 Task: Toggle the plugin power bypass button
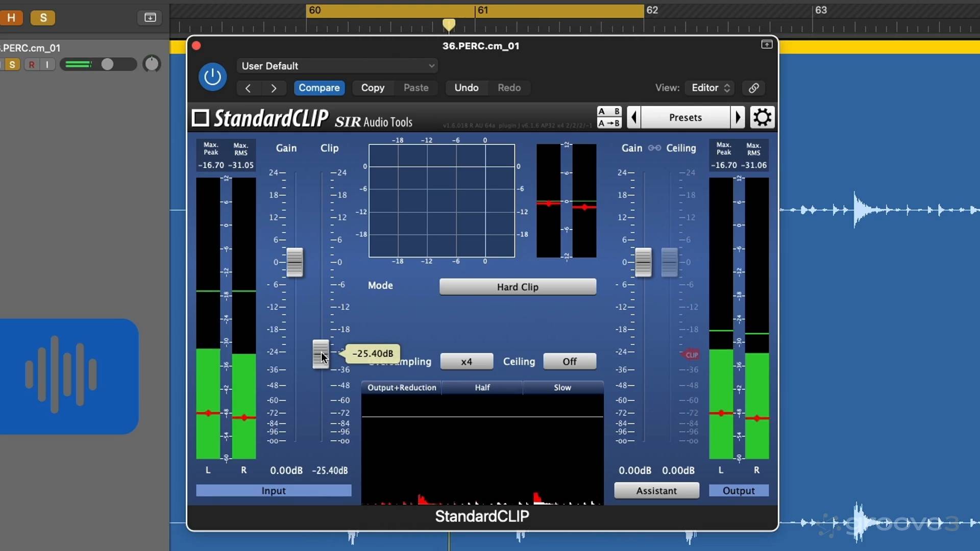coord(212,77)
